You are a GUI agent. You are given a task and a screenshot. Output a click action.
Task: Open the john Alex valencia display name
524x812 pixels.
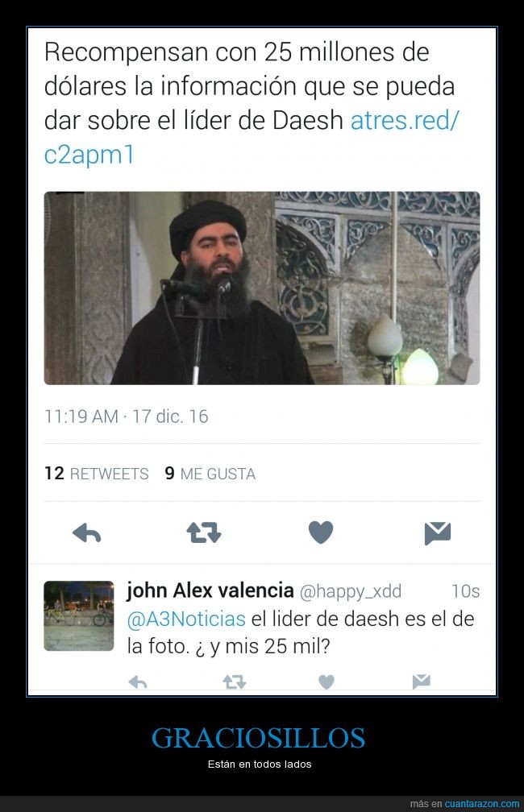coord(210,590)
